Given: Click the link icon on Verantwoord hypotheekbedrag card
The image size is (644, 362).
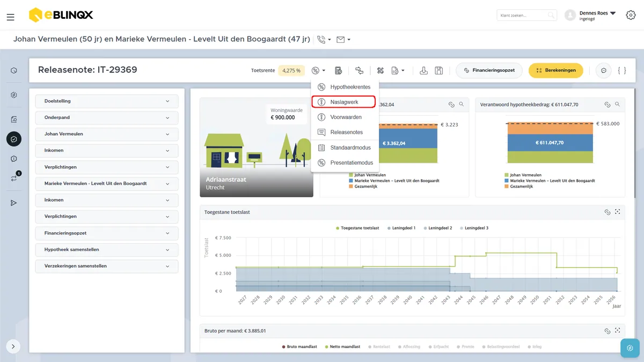Looking at the screenshot, I should 607,105.
